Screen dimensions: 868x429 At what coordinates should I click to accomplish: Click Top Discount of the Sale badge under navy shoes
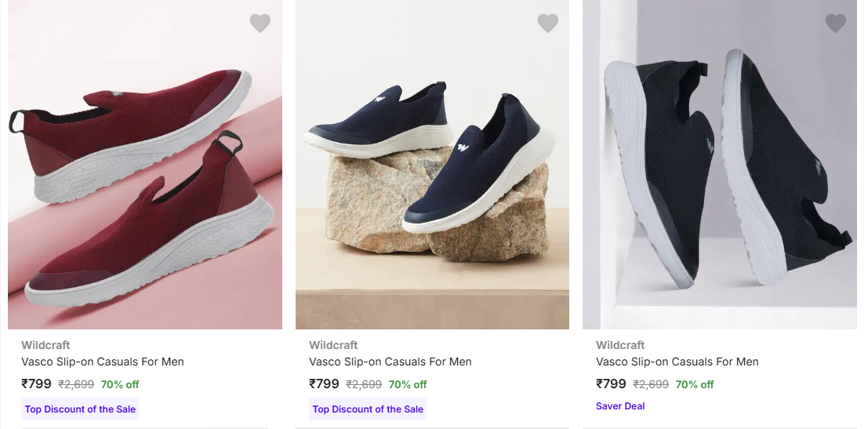pyautogui.click(x=368, y=409)
